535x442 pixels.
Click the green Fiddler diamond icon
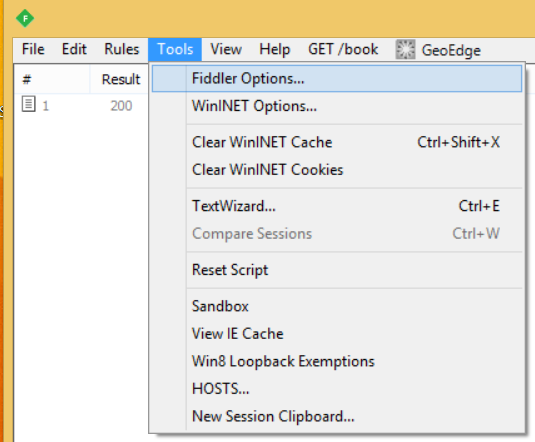pos(25,18)
